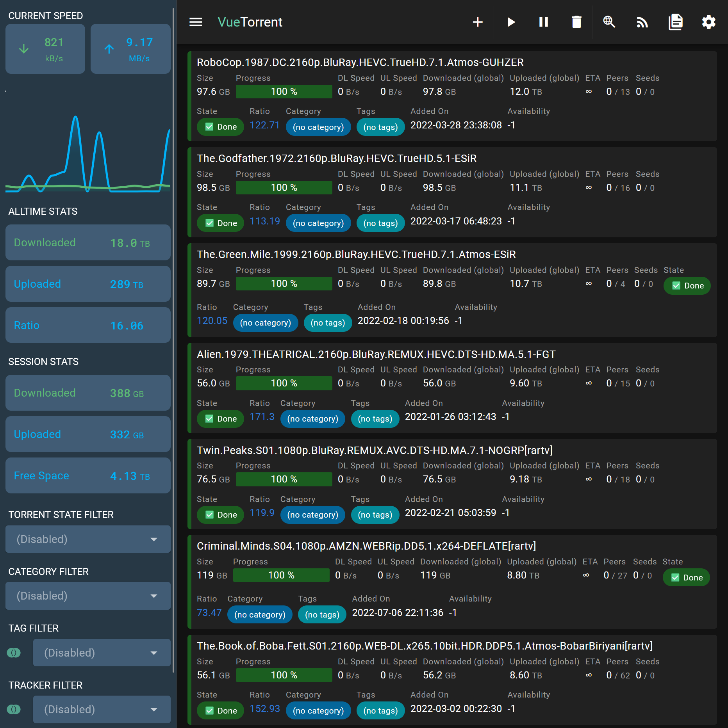Click Done state chip on Boba Fett torrent

(x=220, y=711)
